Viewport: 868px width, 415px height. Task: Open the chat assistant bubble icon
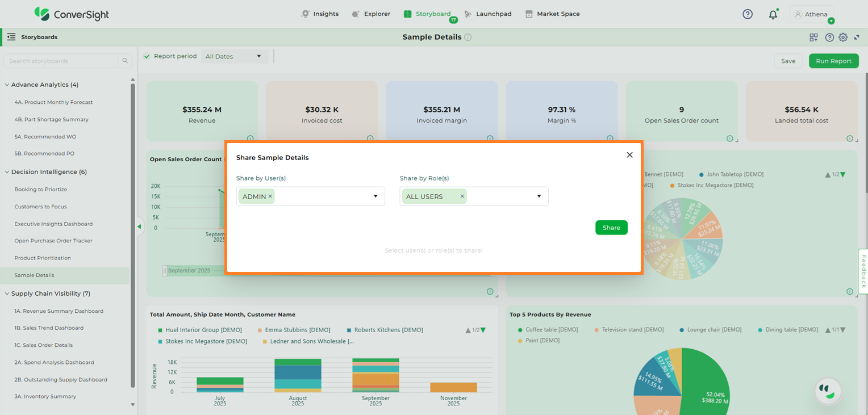[x=828, y=391]
